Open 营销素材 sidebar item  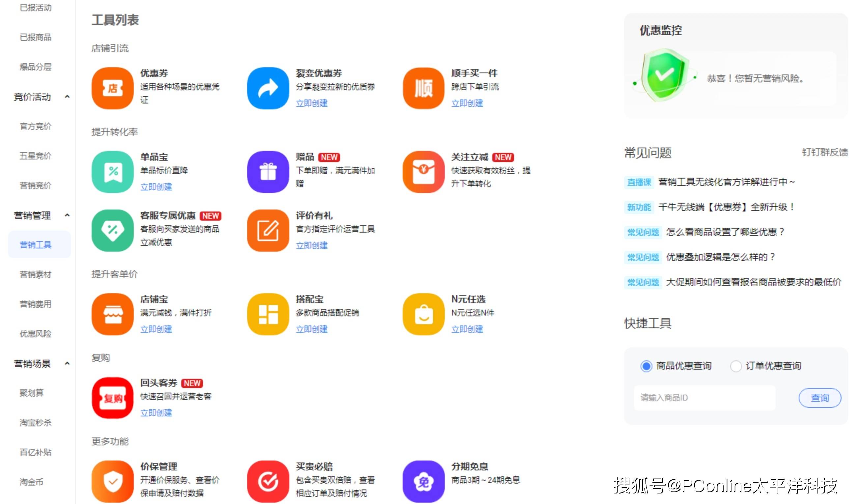36,275
